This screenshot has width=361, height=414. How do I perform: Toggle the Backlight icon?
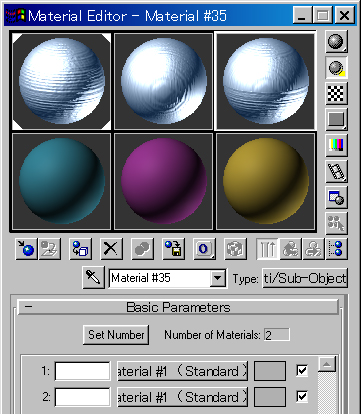tap(336, 68)
